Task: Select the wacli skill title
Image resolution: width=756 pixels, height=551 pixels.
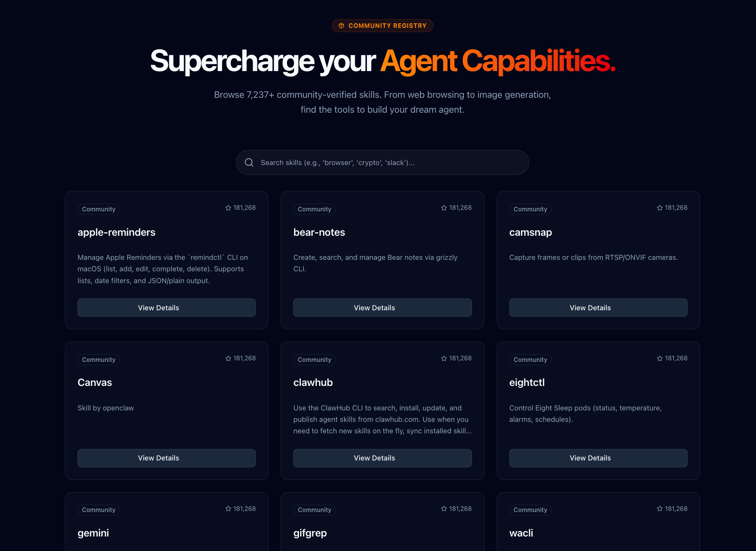Action: [x=521, y=533]
